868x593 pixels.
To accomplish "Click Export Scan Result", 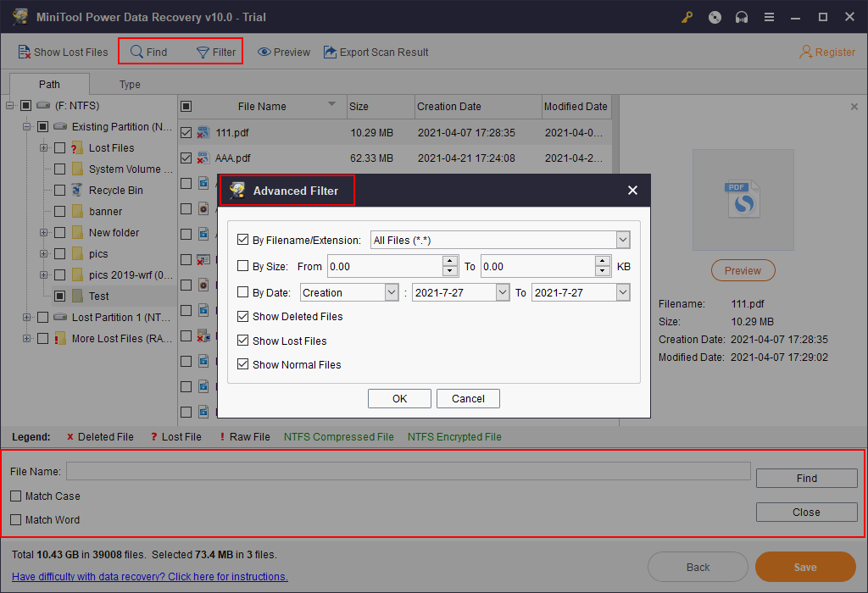I will point(376,52).
